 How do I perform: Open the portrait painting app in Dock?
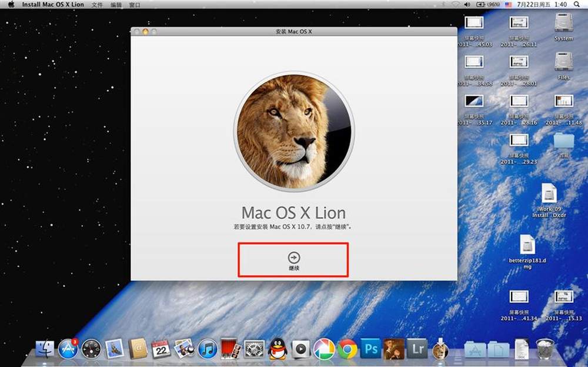pyautogui.click(x=394, y=349)
